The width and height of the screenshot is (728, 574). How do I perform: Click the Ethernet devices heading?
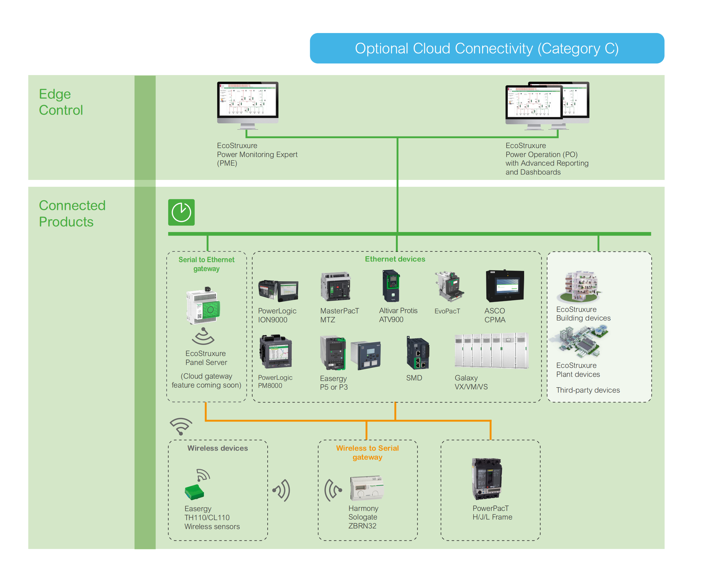coord(395,259)
